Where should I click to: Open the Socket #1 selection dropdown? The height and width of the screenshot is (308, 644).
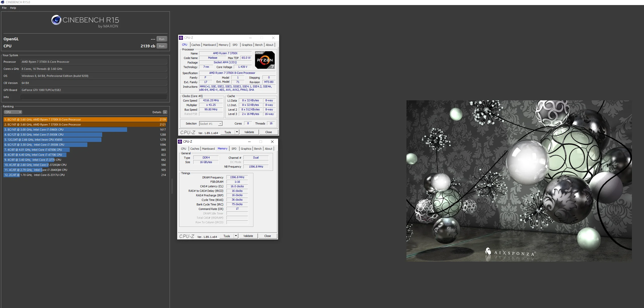pos(211,124)
